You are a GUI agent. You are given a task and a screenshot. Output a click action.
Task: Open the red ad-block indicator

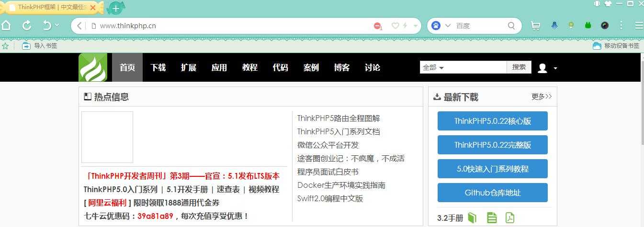click(378, 26)
